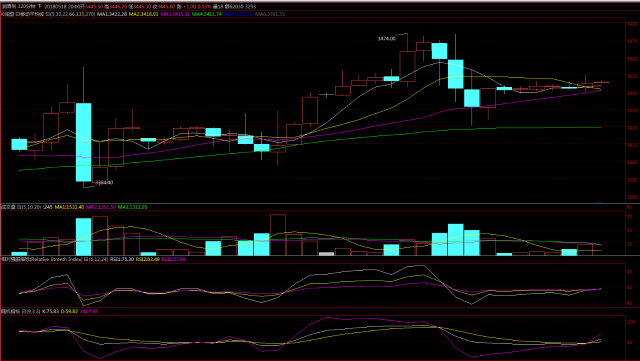Click the 3440 price axis label
The height and width of the screenshot is (361, 640).
[632, 94]
